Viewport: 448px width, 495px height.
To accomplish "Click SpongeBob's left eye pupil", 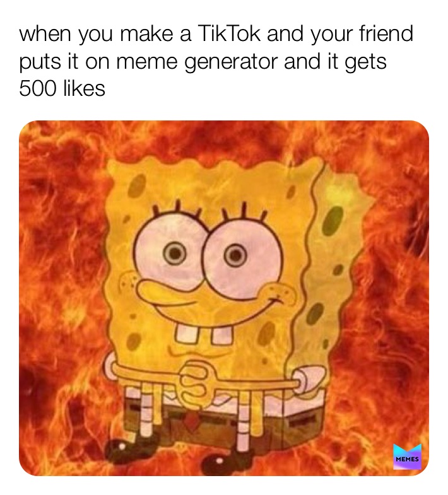I will click(175, 253).
